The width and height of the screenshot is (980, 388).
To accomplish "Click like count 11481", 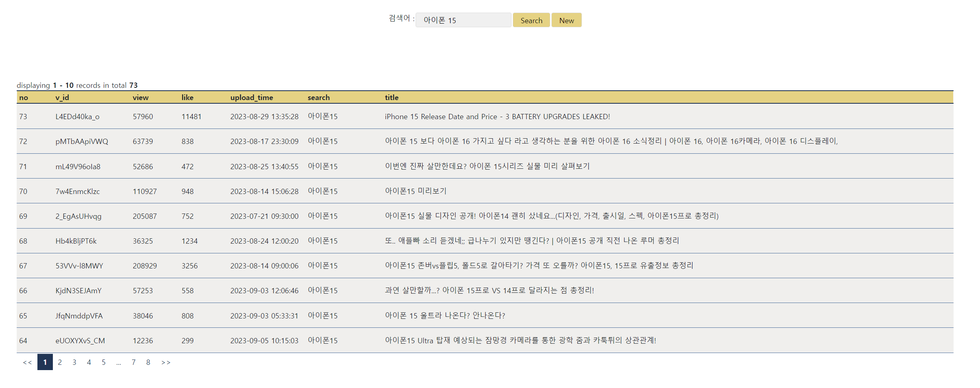I will pos(192,117).
